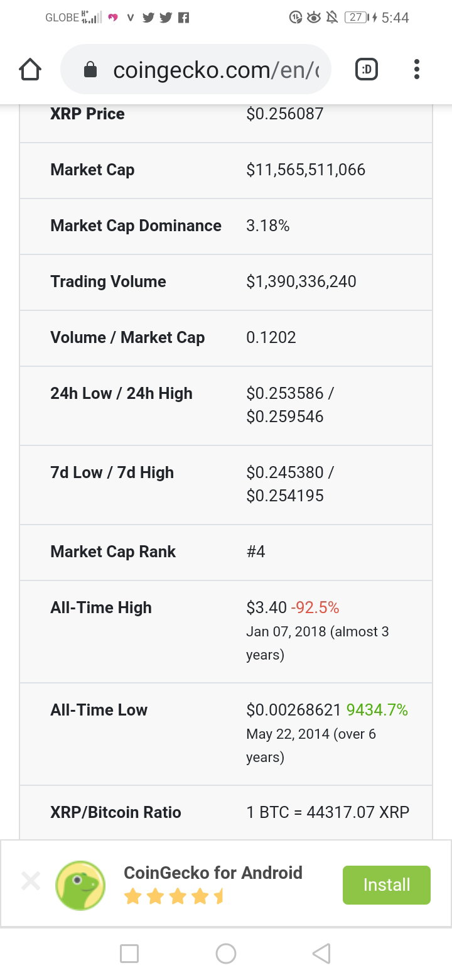
Task: Install CoinGecko for Android
Action: coord(387,885)
